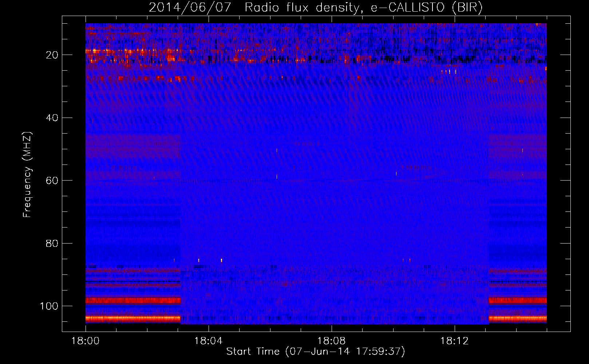Select the 18:00 time tick label

tap(86, 341)
